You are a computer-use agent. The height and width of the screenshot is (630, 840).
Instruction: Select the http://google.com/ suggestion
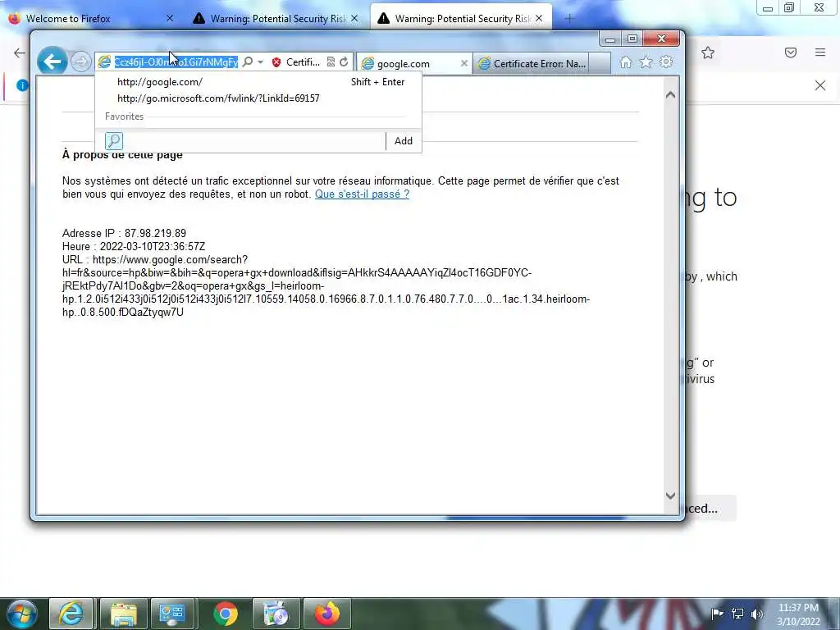point(258,82)
